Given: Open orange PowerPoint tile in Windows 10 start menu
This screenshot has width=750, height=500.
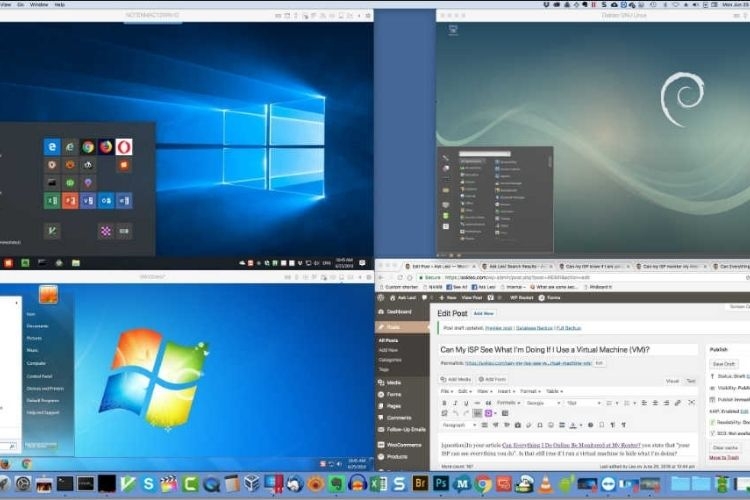Looking at the screenshot, I should (70, 200).
